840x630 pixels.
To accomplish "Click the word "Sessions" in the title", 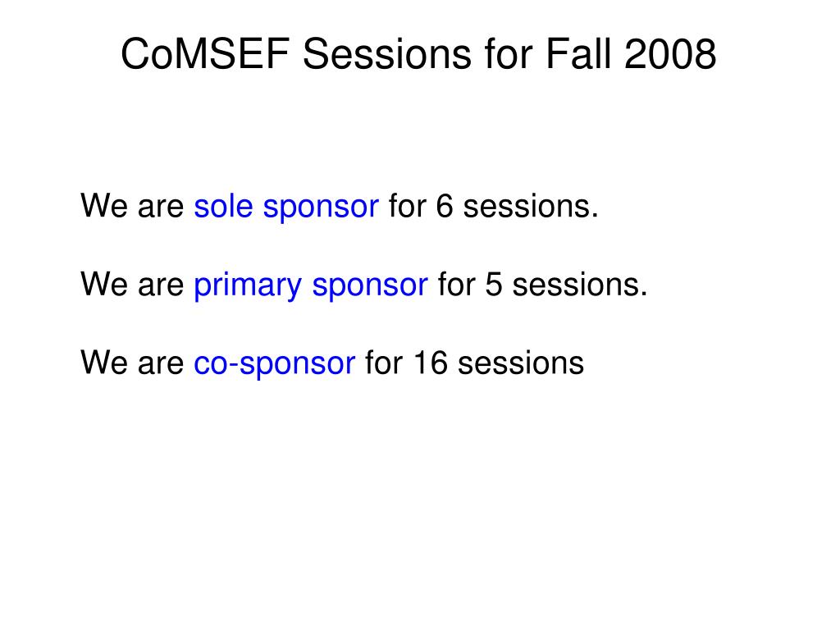I will [x=387, y=54].
